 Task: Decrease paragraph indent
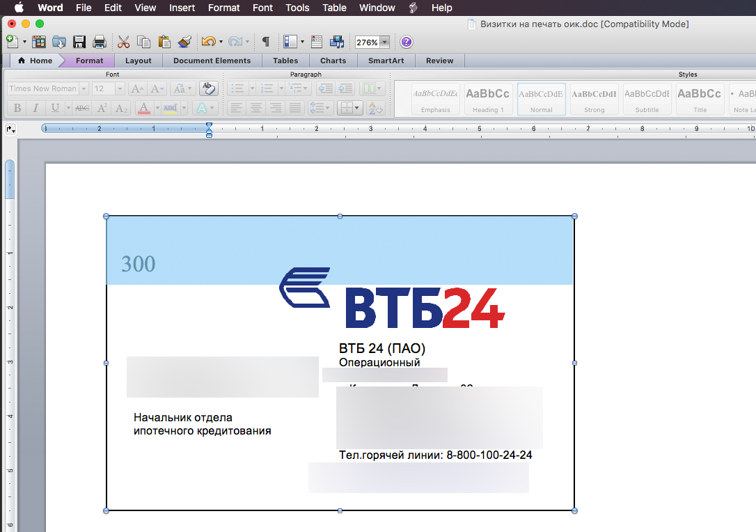click(326, 88)
